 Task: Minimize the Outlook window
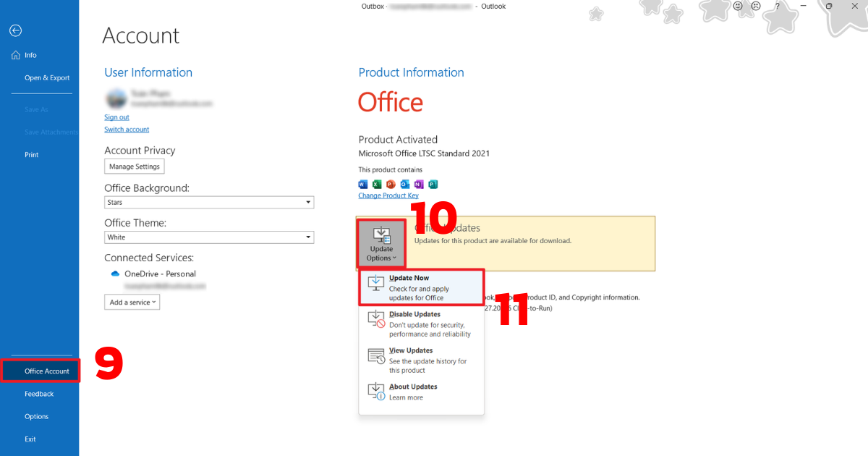(804, 7)
